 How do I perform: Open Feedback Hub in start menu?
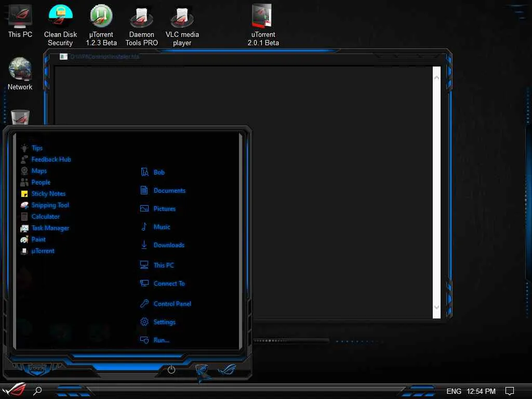pos(51,159)
